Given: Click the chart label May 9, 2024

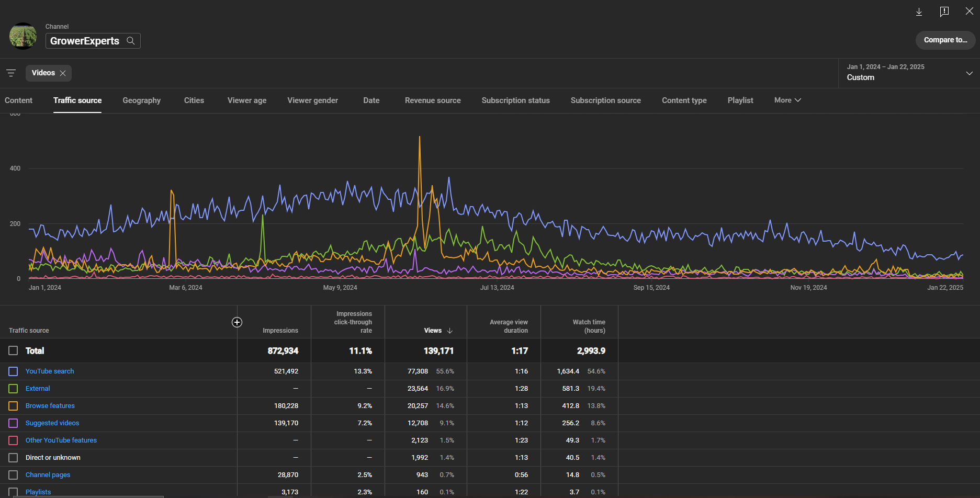Looking at the screenshot, I should tap(340, 288).
